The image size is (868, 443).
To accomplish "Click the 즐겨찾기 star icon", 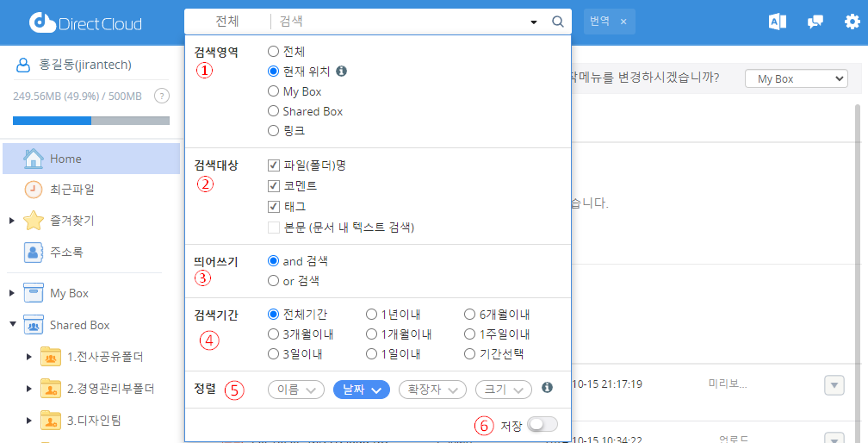I will 34,221.
